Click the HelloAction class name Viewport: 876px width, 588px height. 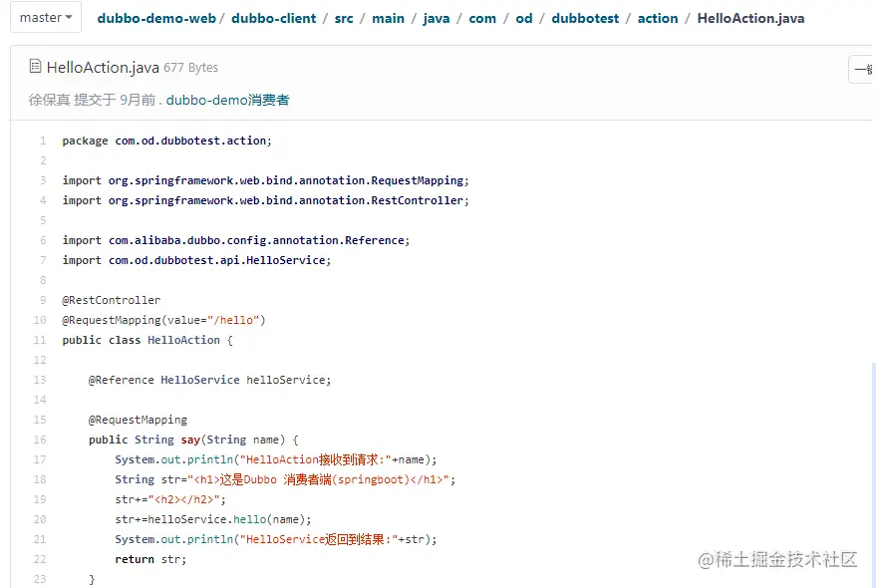pos(183,340)
